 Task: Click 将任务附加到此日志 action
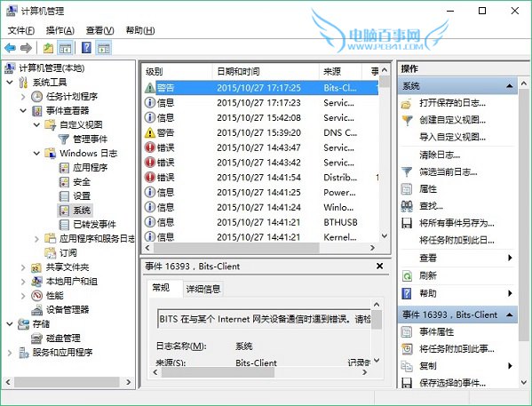(457, 241)
